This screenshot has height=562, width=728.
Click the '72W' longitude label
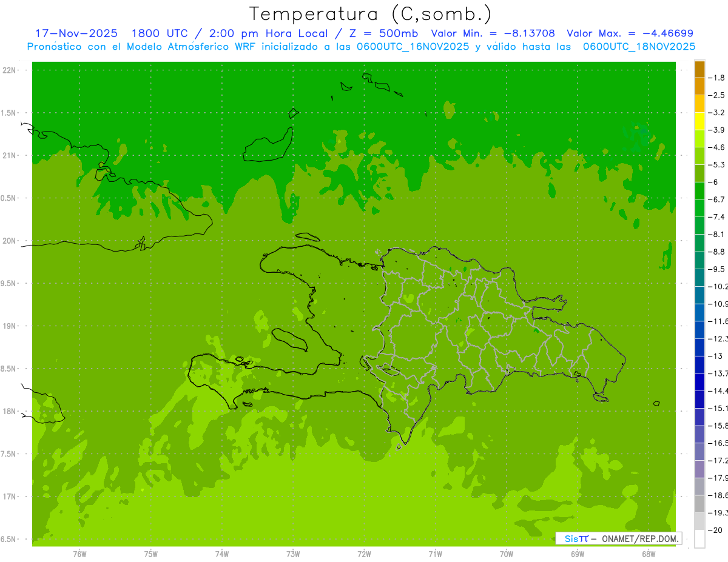(364, 554)
